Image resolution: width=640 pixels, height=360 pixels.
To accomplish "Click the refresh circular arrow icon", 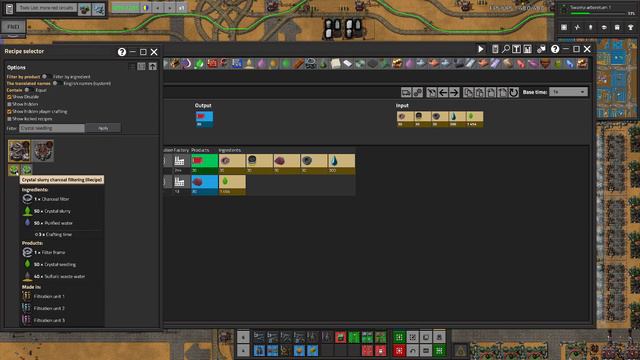I will (x=513, y=92).
